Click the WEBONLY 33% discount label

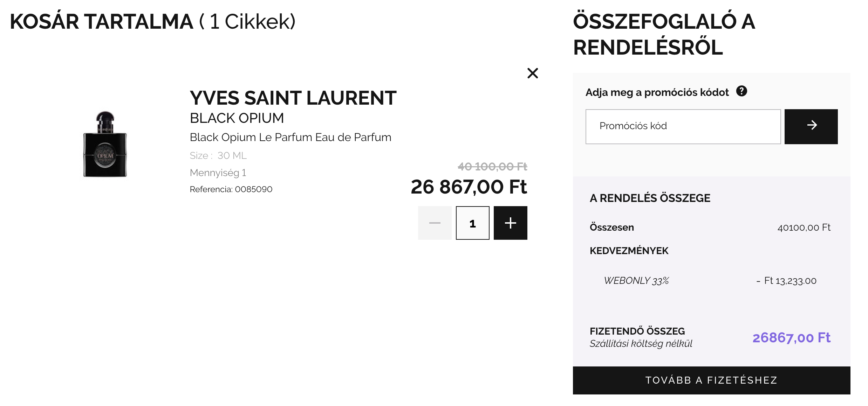[636, 281]
